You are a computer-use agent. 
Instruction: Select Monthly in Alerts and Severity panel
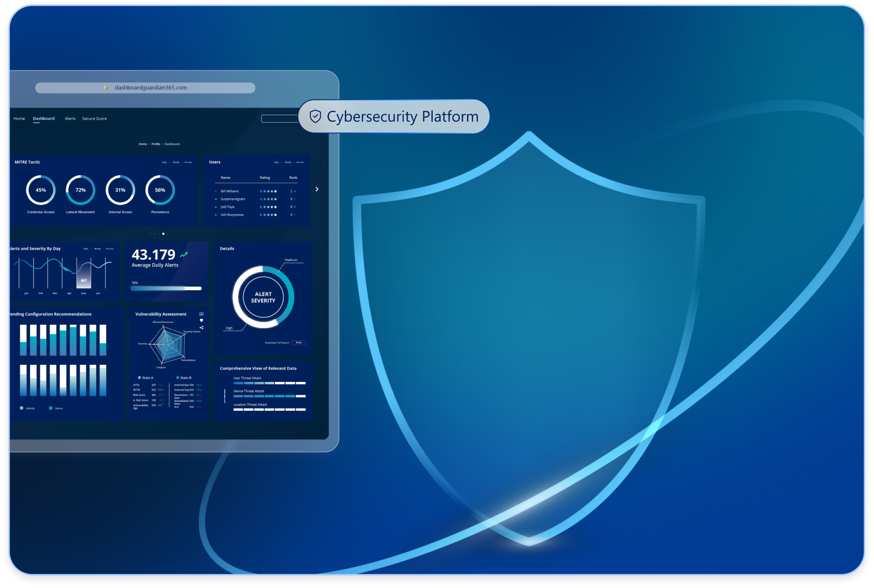(110, 249)
